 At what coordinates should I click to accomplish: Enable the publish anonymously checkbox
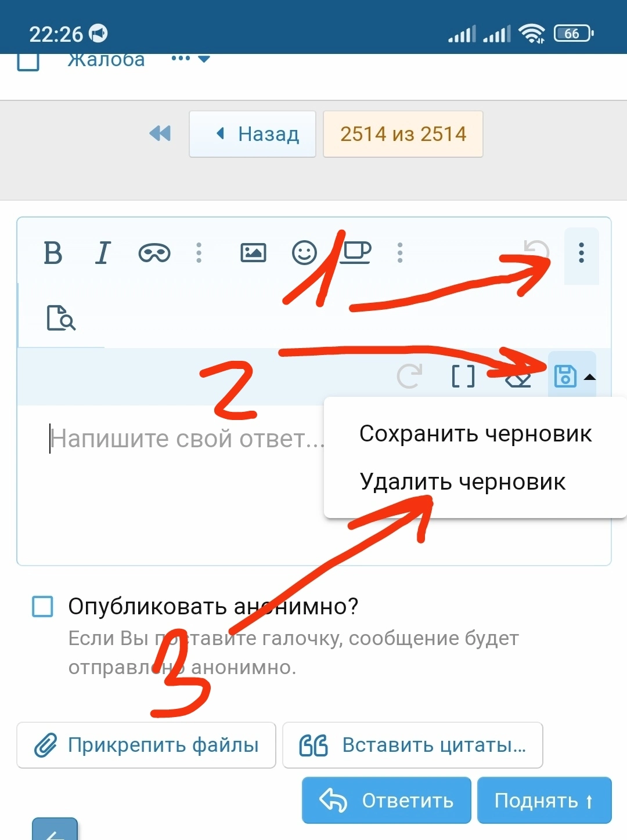pos(42,607)
